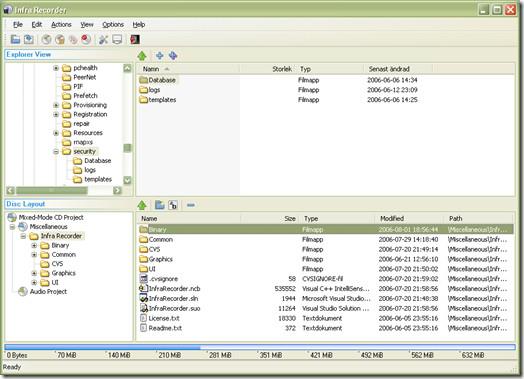Open the Actions menu
This screenshot has height=379, width=524.
(61, 24)
